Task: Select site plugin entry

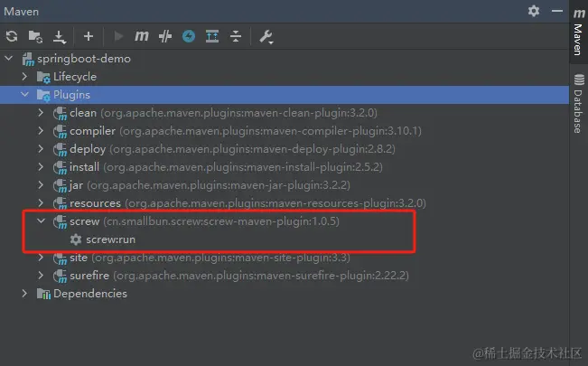Action: click(x=210, y=258)
